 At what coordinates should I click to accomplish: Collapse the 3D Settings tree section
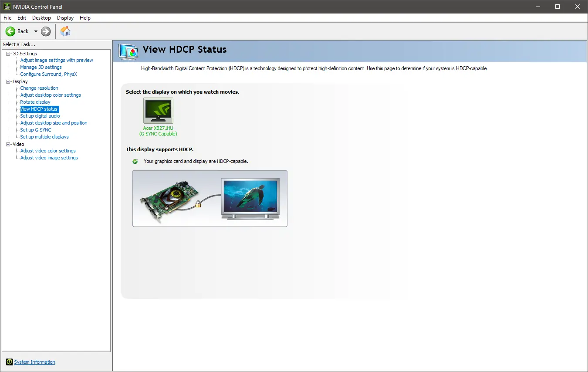(7, 53)
